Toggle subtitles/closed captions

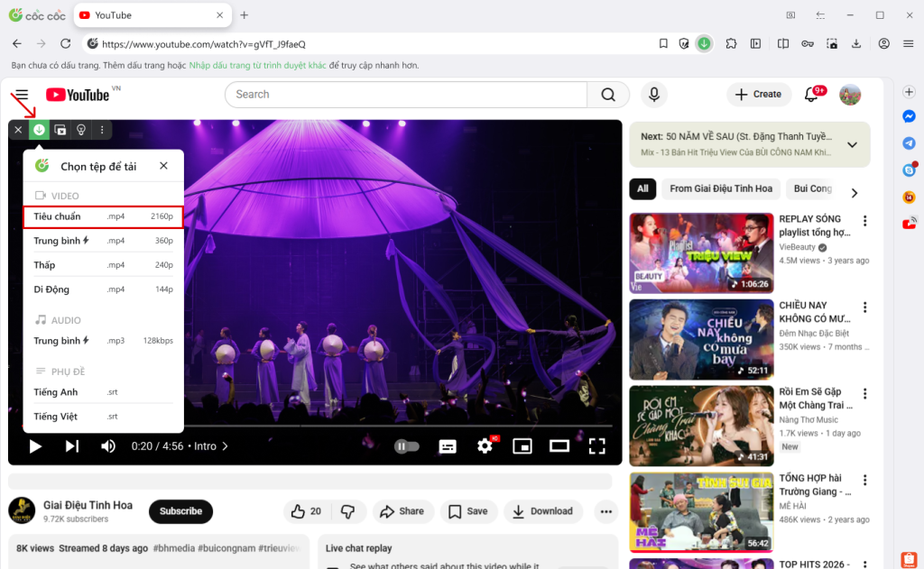click(448, 446)
